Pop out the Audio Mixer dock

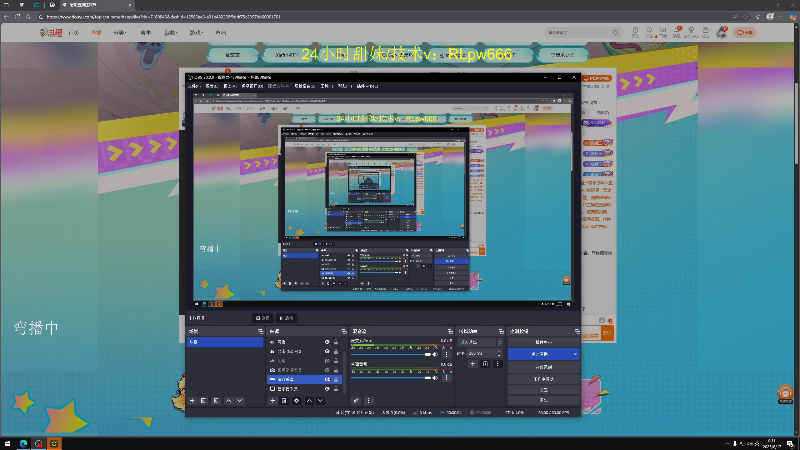coord(449,332)
